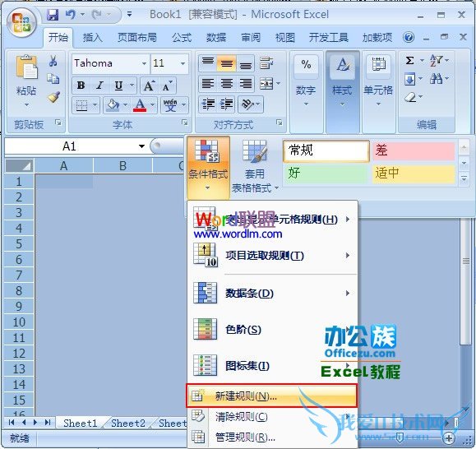Click the Paste clipboard icon
The width and height of the screenshot is (476, 449).
(x=26, y=67)
